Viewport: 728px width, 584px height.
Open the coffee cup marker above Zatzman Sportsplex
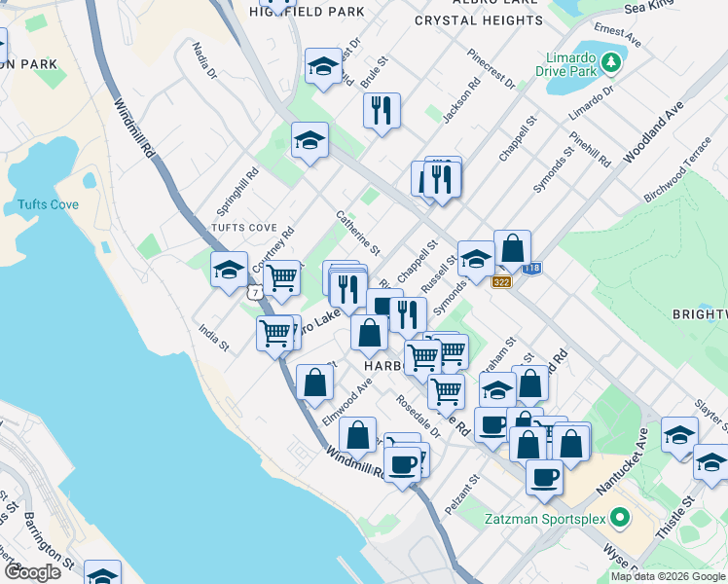coord(545,480)
